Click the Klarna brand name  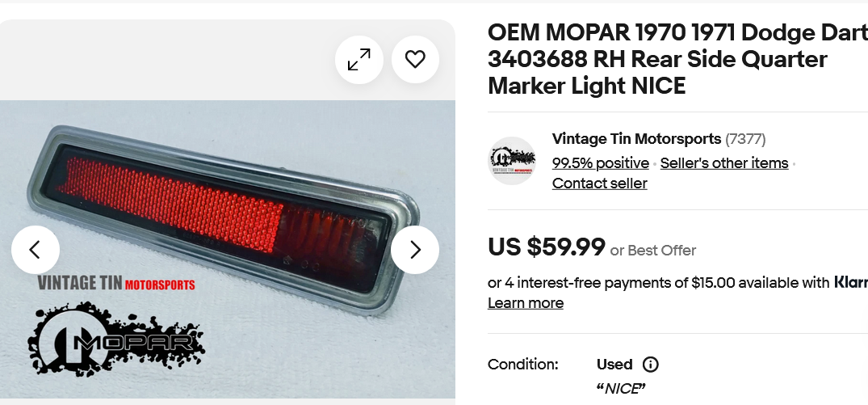point(850,283)
